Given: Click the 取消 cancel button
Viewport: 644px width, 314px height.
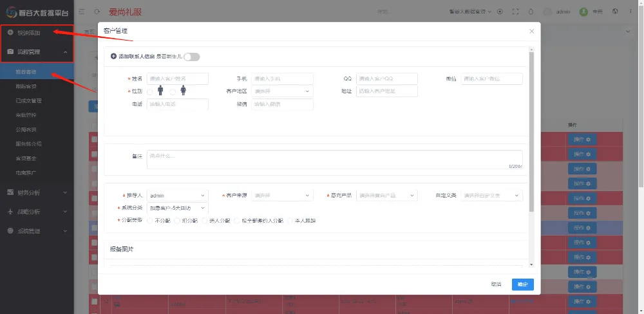Looking at the screenshot, I should pos(496,284).
